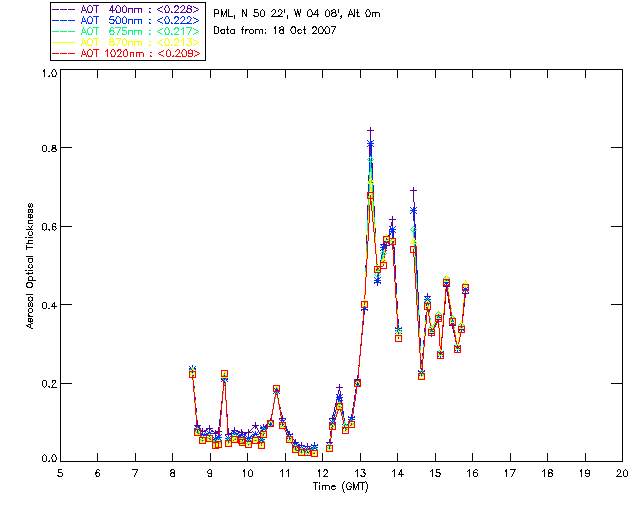Select the purple plus marker peak near 14.4
The width and height of the screenshot is (640, 512).
click(x=413, y=190)
